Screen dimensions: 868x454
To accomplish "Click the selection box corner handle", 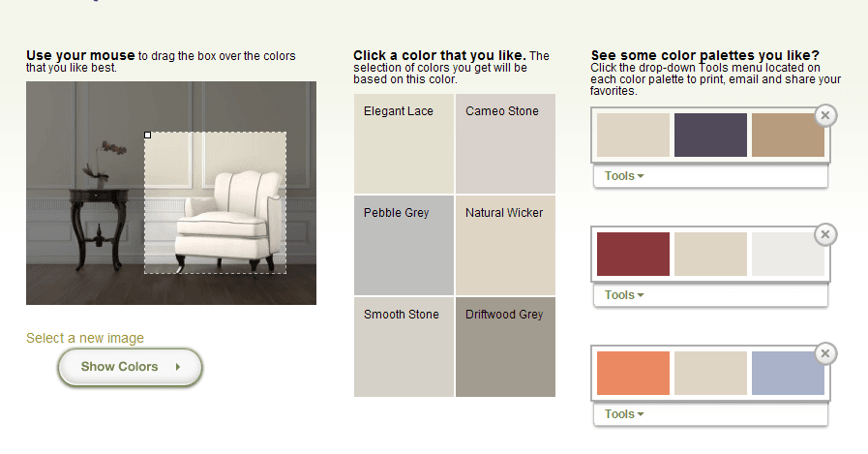I will [147, 136].
